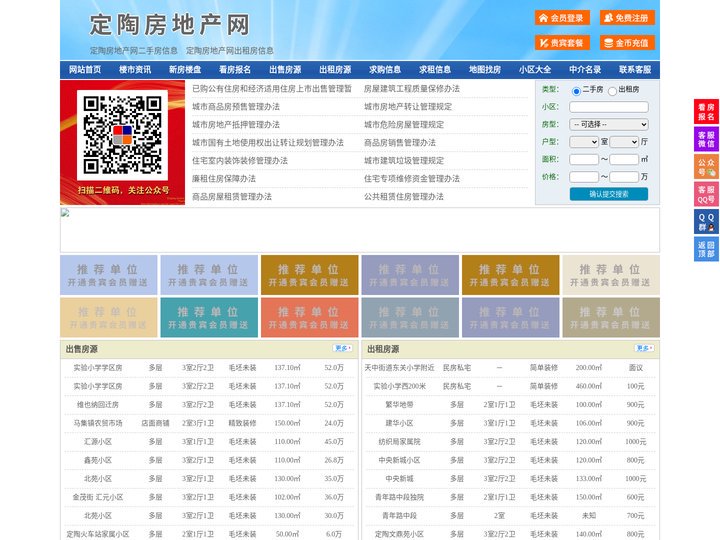Open the 看房报名 nav item
The image size is (720, 540).
[235, 70]
